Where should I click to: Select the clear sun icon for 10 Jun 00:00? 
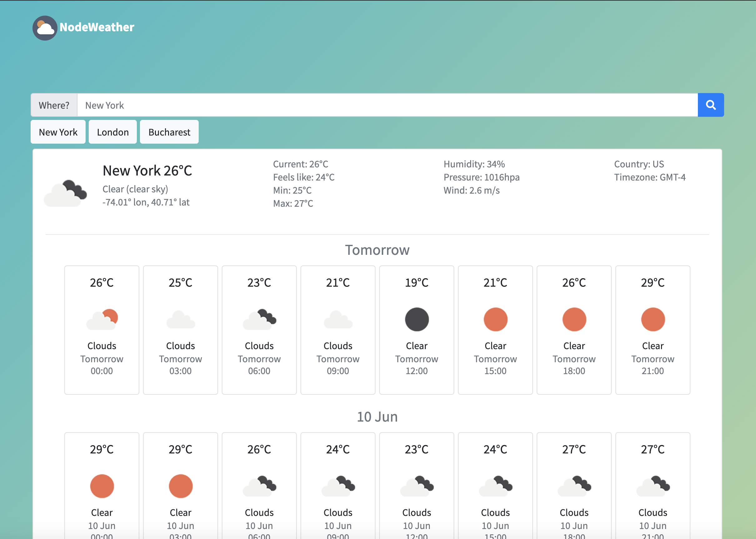pos(102,486)
